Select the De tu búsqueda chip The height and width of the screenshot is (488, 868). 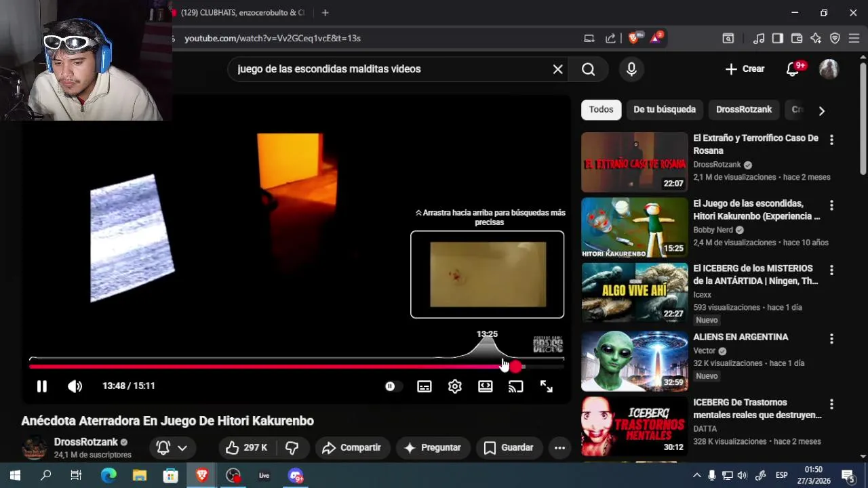click(x=665, y=110)
